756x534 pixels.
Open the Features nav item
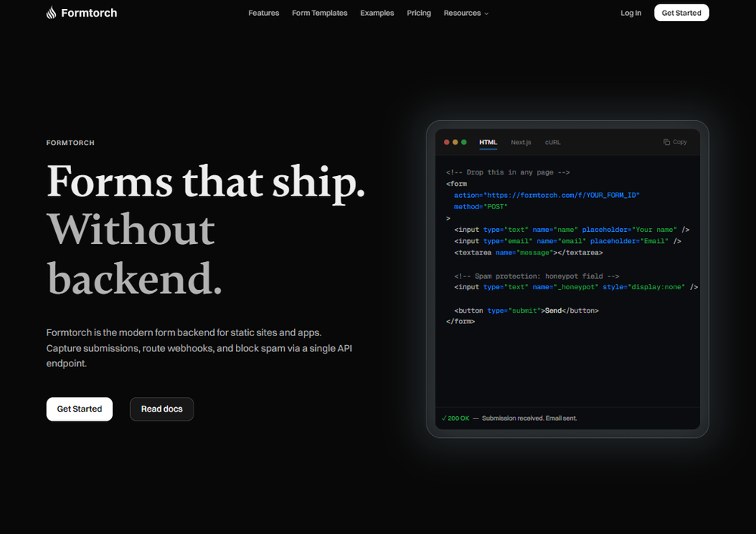click(264, 13)
